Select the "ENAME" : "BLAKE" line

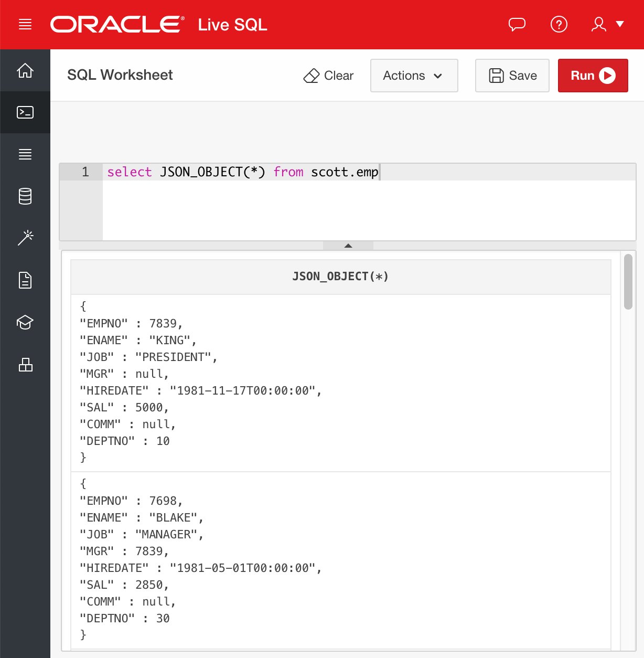tap(142, 518)
